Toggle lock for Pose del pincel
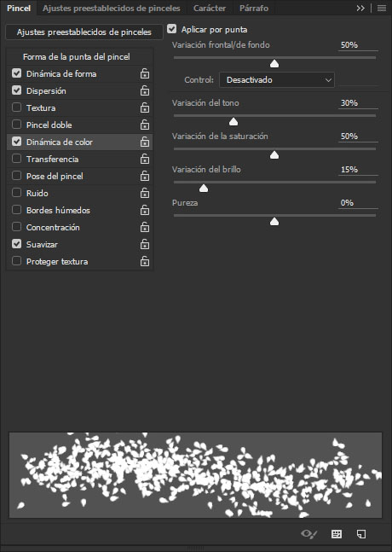Screen dimensions: 392x552 [145, 176]
